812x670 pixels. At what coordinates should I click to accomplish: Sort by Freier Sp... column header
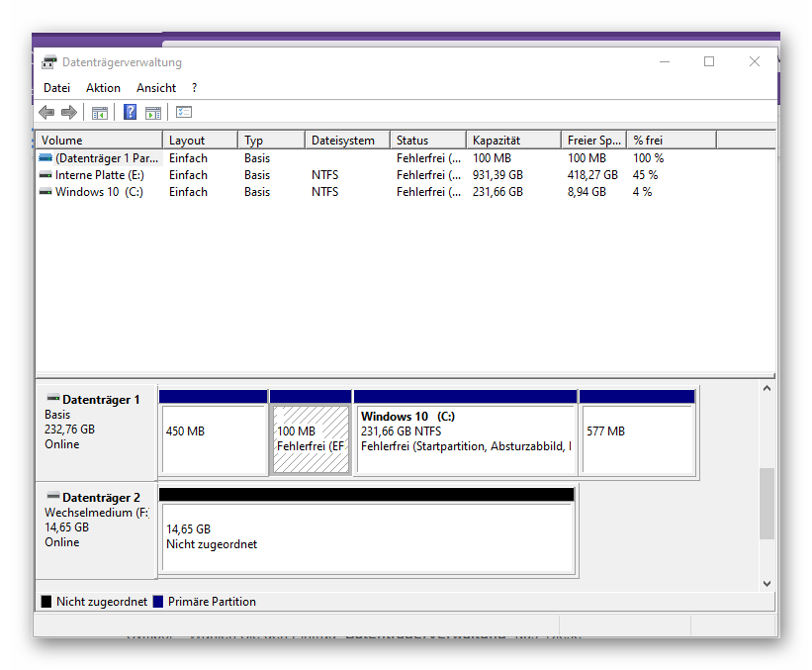pos(594,140)
